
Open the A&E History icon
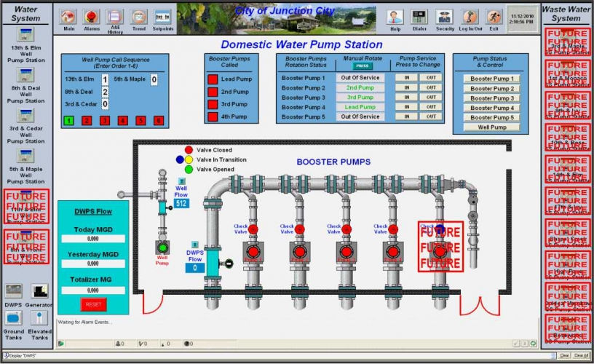pos(114,17)
